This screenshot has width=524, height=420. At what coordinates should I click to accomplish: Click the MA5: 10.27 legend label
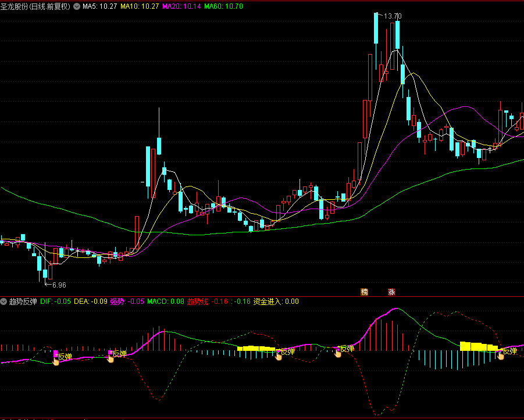pos(100,6)
